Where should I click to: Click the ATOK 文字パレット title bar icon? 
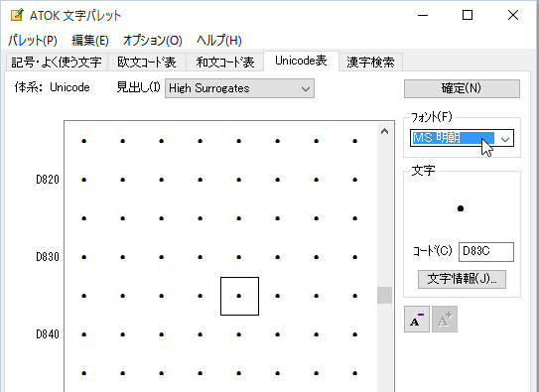pyautogui.click(x=17, y=15)
